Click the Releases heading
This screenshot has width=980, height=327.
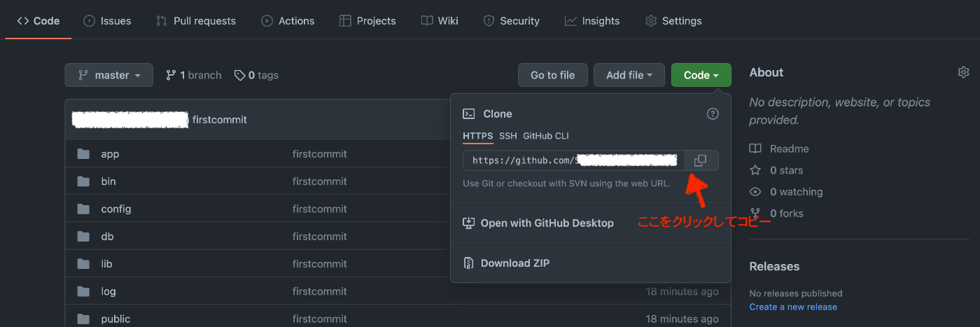tap(774, 266)
